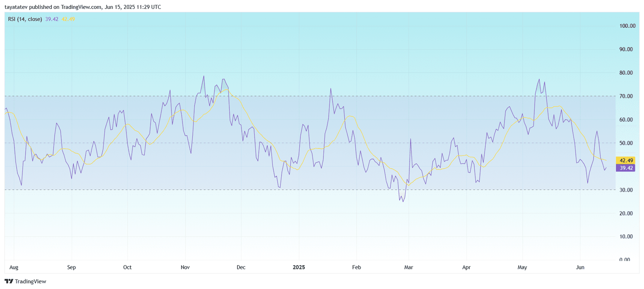Screen dimensions: 644x289
Task: Click the Nov label on time axis
Action: 185,267
